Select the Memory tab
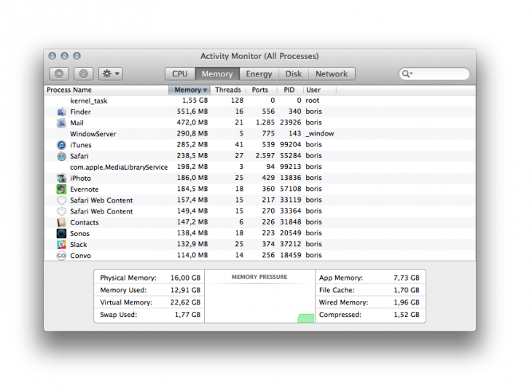This screenshot has height=392, width=532. point(217,74)
